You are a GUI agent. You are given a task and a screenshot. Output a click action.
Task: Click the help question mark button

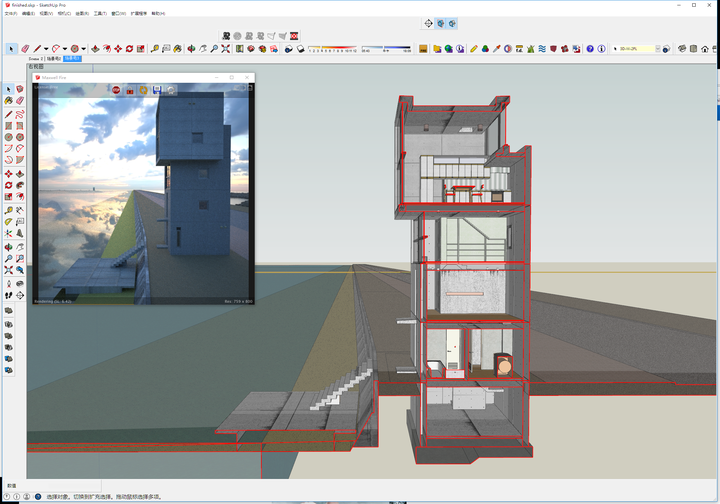tap(590, 48)
